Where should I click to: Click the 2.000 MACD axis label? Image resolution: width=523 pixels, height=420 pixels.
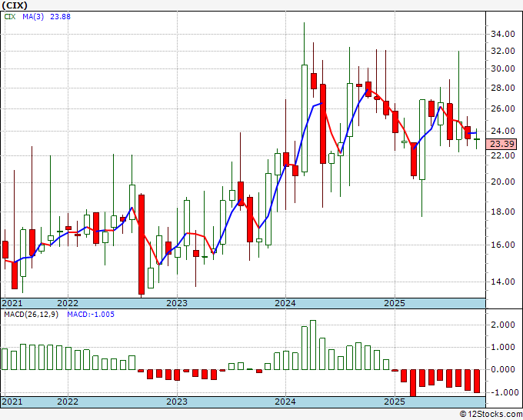click(503, 325)
